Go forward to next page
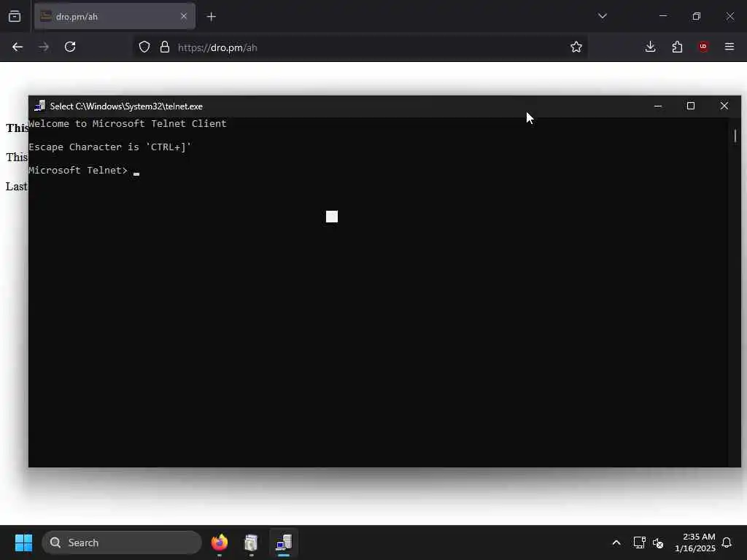 click(x=44, y=47)
